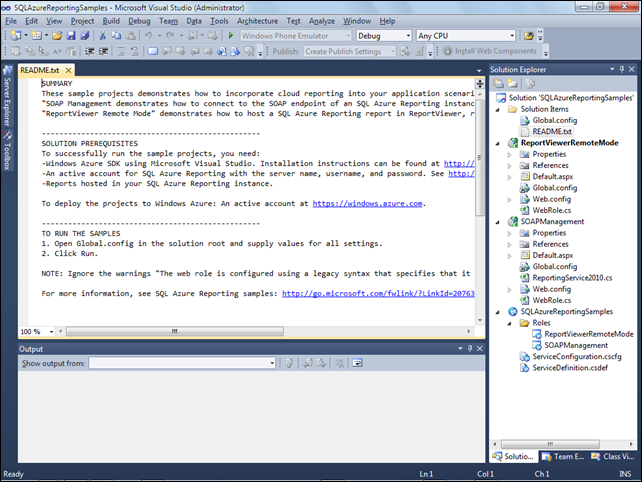642x482 pixels.
Task: Open the Toolbox side tab
Action: coord(7,150)
